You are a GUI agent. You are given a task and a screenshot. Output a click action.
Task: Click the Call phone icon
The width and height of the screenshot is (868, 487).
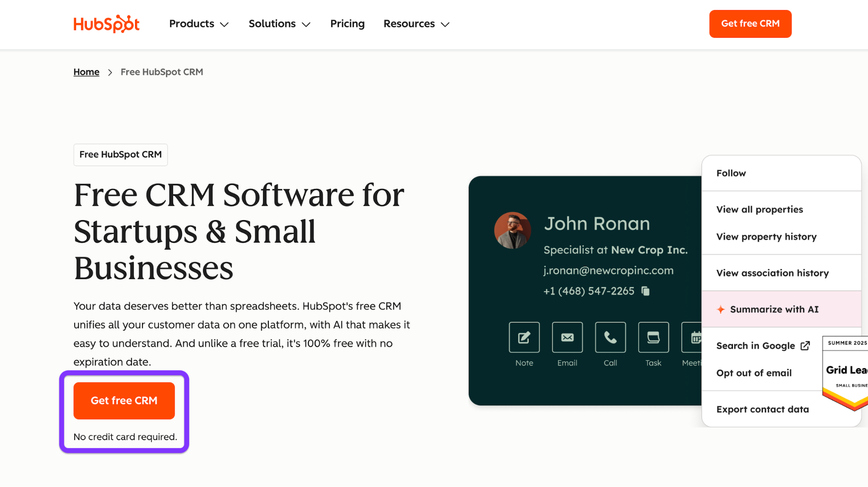tap(610, 337)
